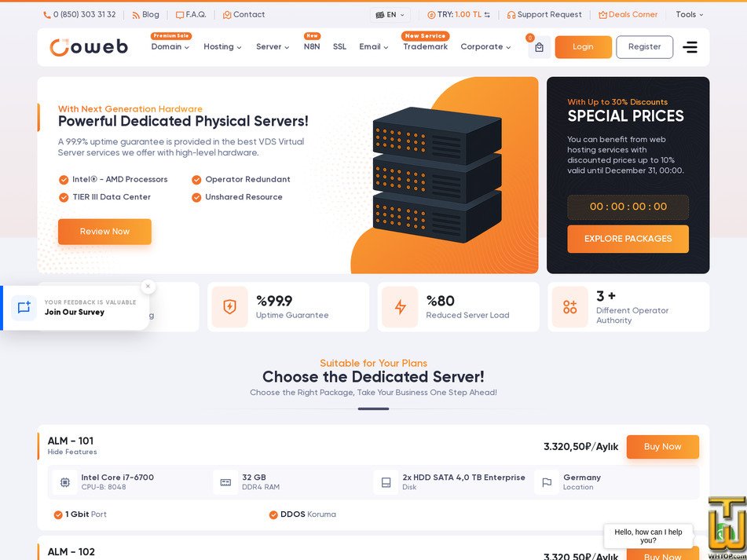This screenshot has width=747, height=560.
Task: Click the Coweb logo
Action: click(x=89, y=46)
